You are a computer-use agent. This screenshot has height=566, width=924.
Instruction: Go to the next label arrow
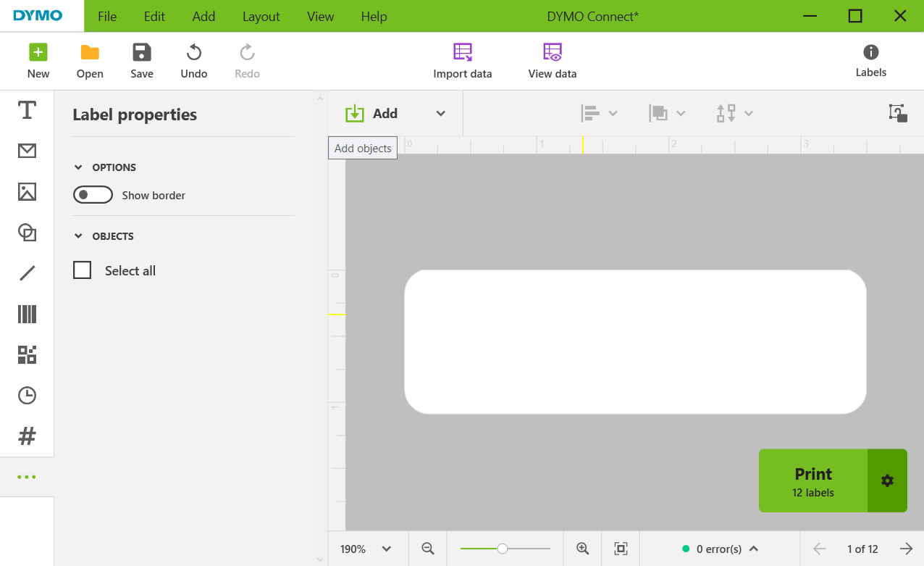coord(905,549)
